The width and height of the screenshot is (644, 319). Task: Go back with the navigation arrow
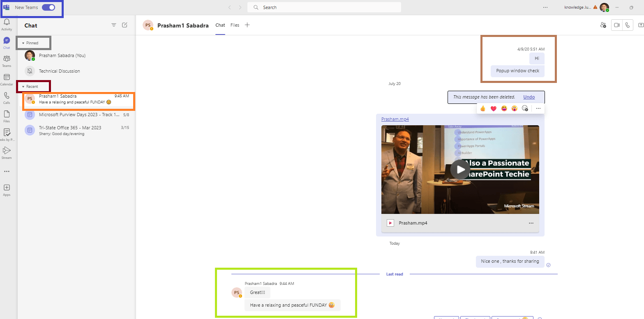(229, 7)
